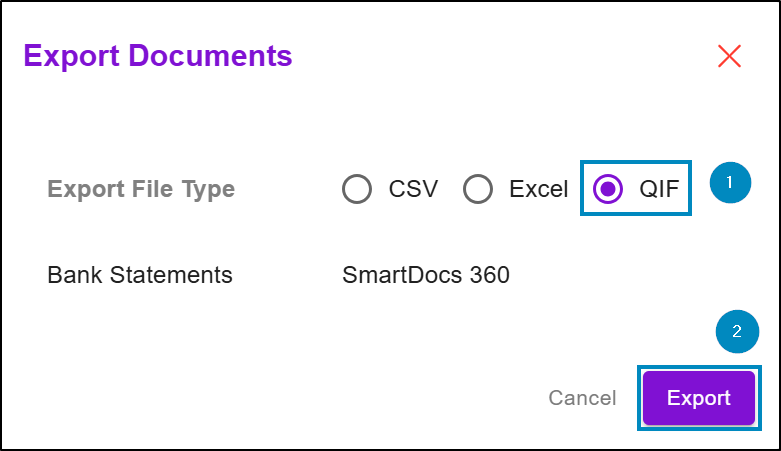The width and height of the screenshot is (781, 451).
Task: Select the CSV radio button circle
Action: tap(357, 189)
